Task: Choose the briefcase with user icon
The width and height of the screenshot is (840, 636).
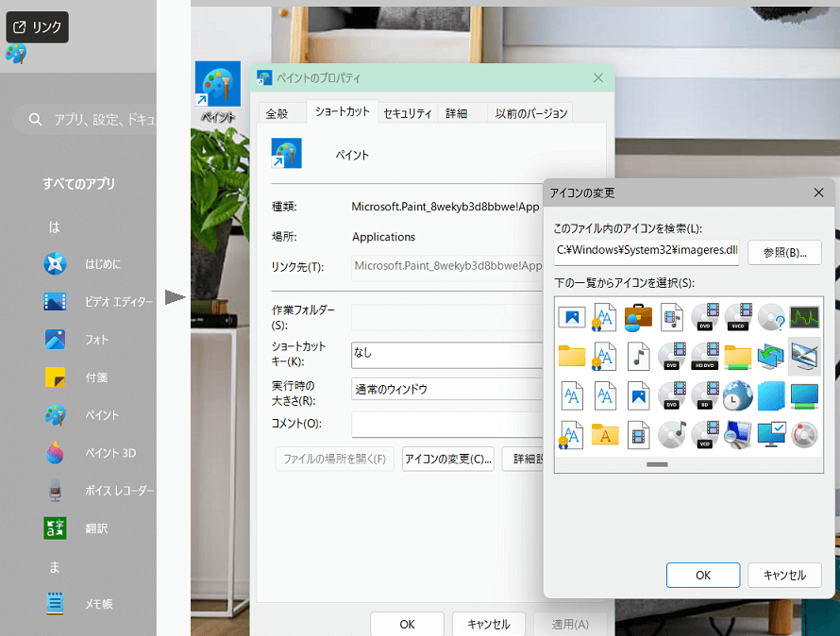Action: (638, 317)
